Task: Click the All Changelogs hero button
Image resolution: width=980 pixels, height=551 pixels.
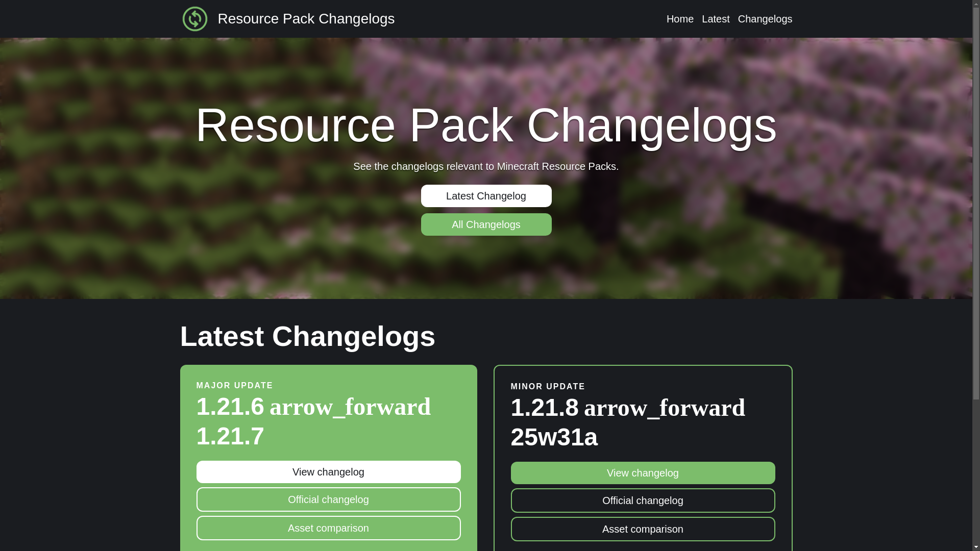Action: tap(486, 224)
